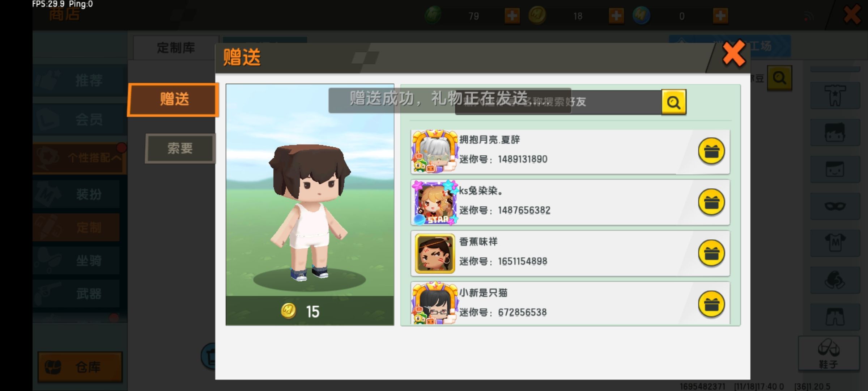Expand the 个性搭配 menu section
868x391 pixels.
80,158
